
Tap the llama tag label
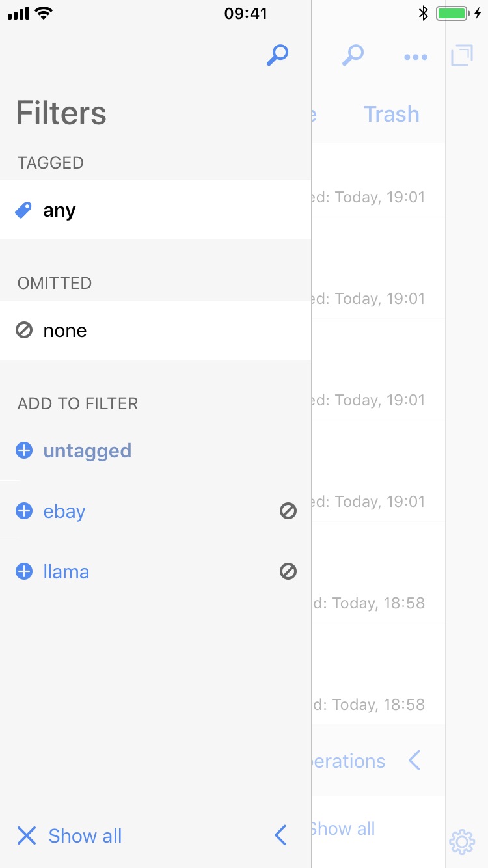click(x=66, y=573)
